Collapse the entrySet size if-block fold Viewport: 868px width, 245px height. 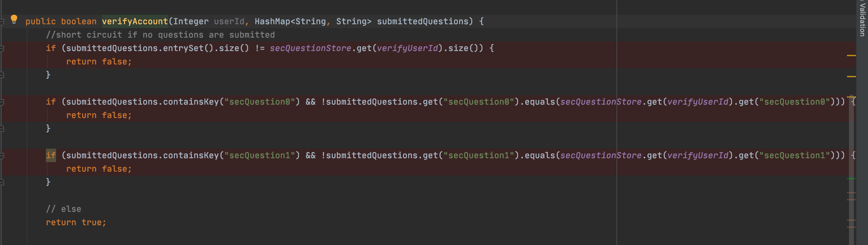tap(2, 48)
